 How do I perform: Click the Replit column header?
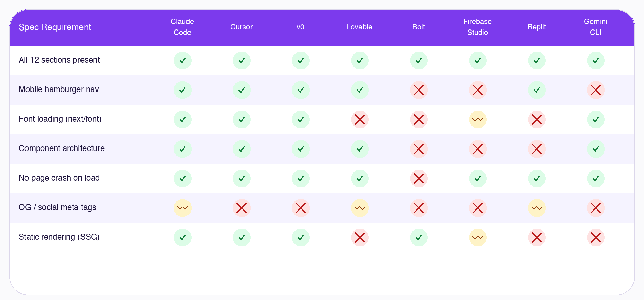(537, 27)
